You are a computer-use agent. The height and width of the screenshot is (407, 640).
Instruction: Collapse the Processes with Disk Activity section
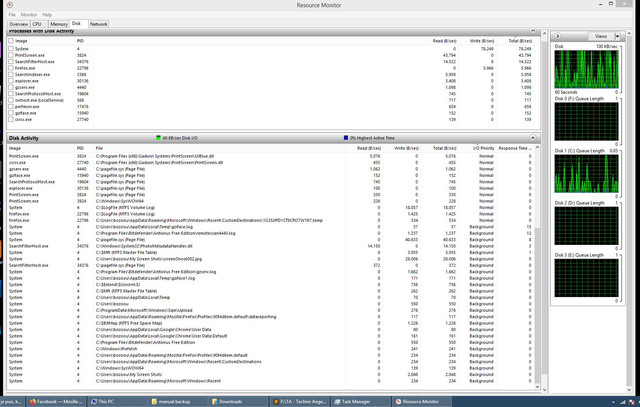point(533,31)
